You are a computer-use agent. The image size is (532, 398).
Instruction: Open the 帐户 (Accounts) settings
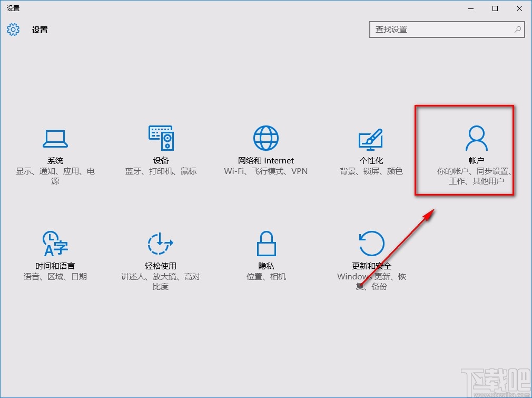476,150
